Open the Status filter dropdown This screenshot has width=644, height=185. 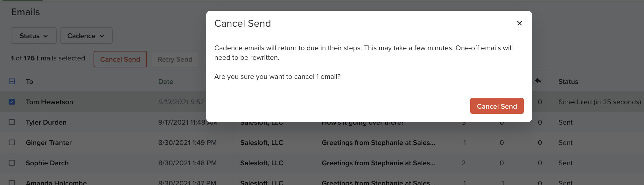[33, 36]
